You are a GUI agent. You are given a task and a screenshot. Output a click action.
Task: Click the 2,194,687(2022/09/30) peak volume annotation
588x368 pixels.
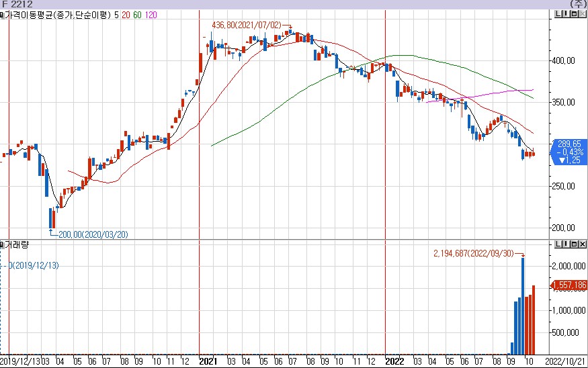point(474,254)
